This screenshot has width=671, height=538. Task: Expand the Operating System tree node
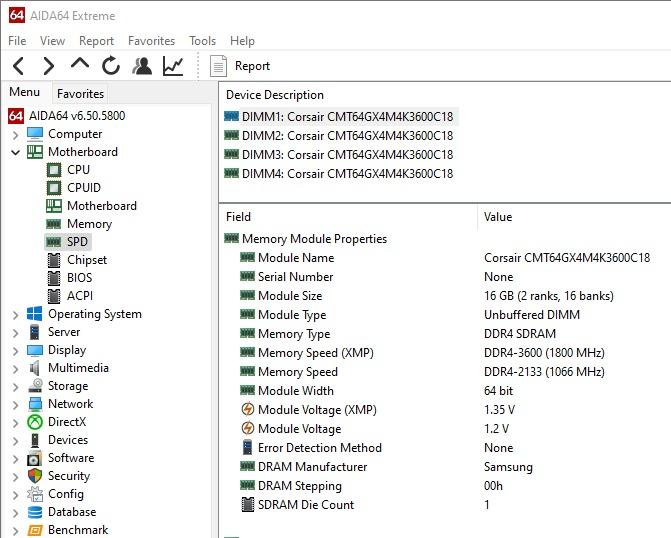[15, 315]
